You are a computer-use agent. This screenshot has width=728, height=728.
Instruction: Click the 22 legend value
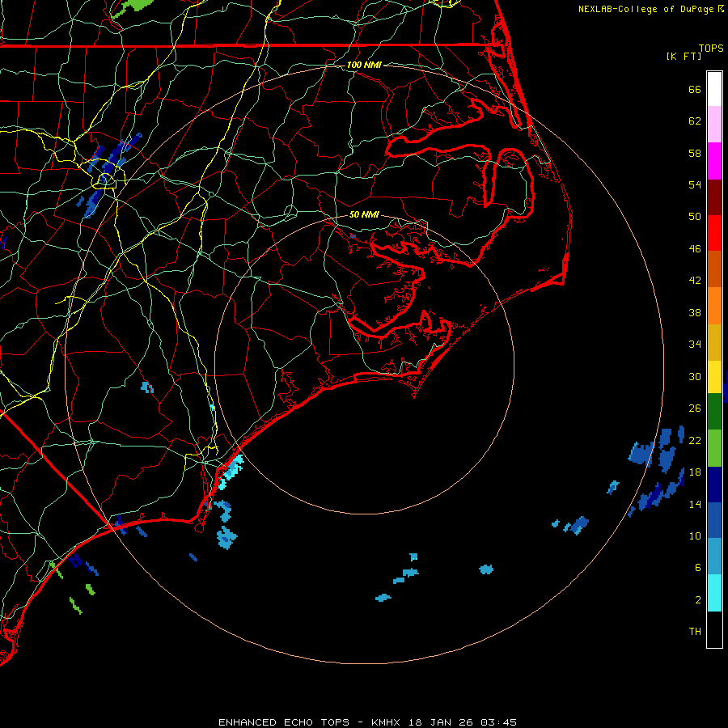695,440
